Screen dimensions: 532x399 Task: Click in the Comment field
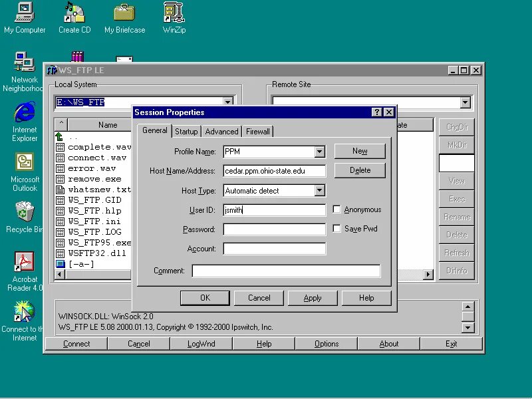coord(286,271)
